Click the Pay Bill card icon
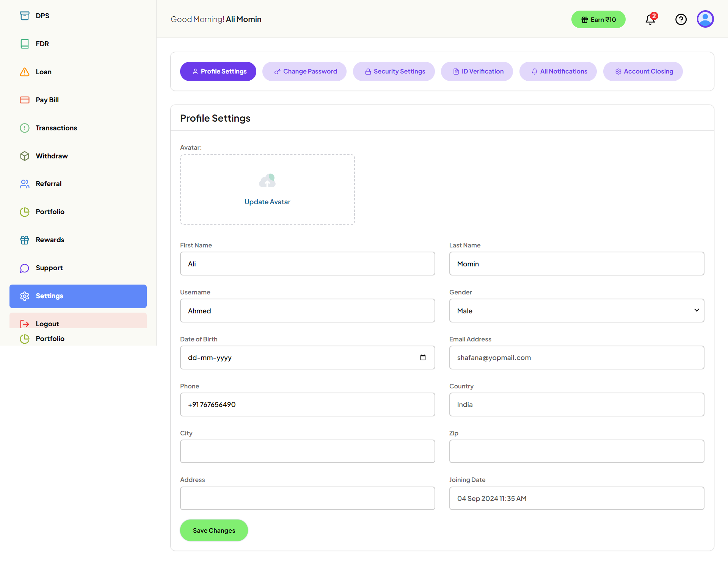728x579 pixels. (x=25, y=100)
